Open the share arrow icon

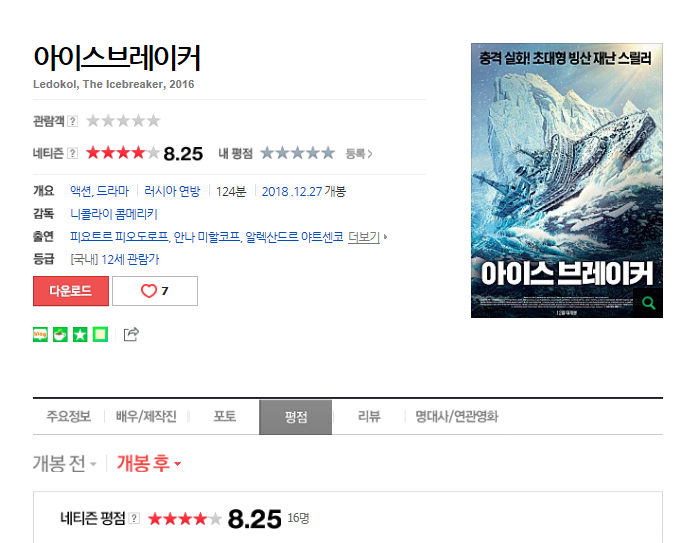pos(131,334)
